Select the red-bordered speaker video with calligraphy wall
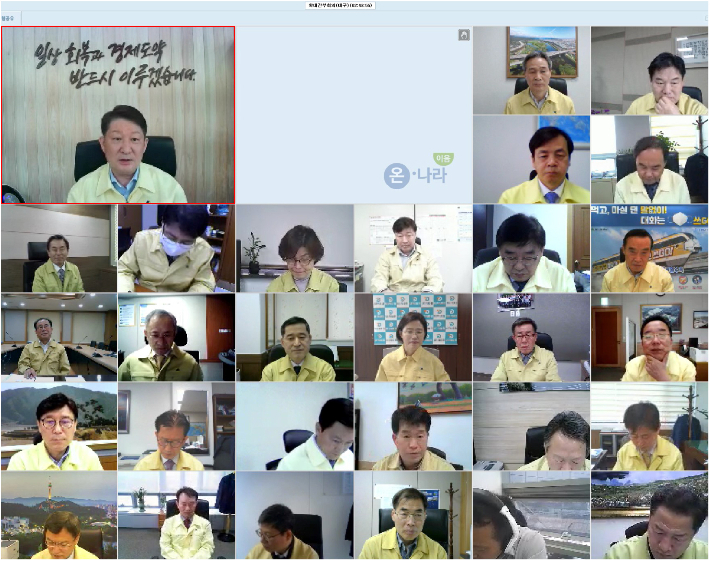The width and height of the screenshot is (710, 561). (x=118, y=115)
